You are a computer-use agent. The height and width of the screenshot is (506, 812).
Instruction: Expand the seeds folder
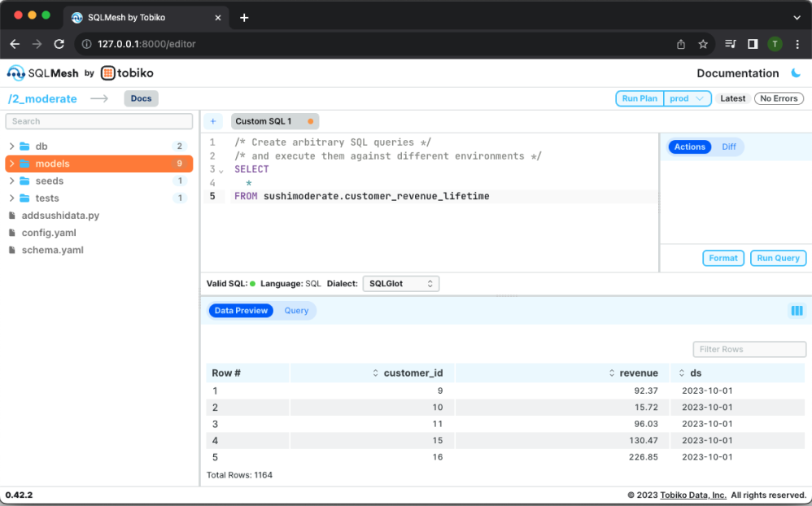click(x=11, y=181)
